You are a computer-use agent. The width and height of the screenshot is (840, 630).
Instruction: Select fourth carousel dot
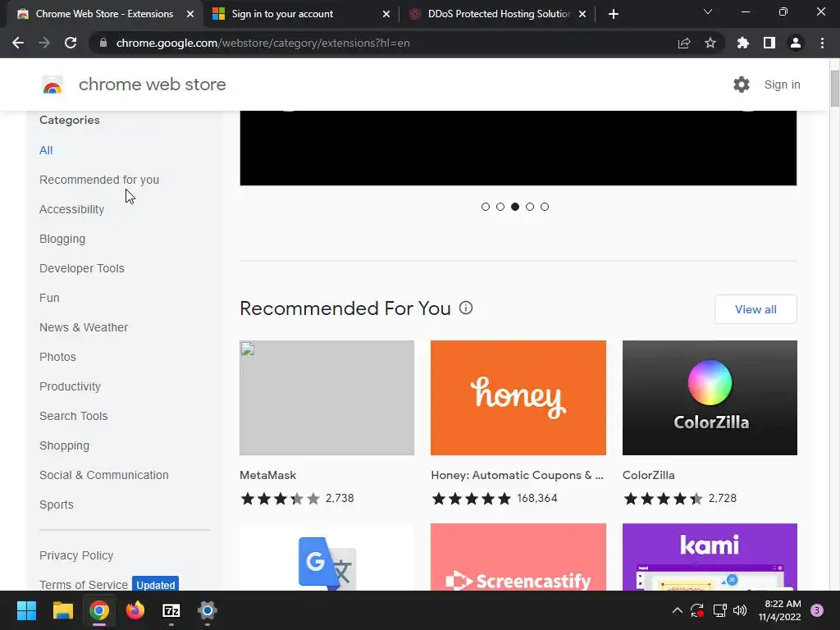pos(530,207)
